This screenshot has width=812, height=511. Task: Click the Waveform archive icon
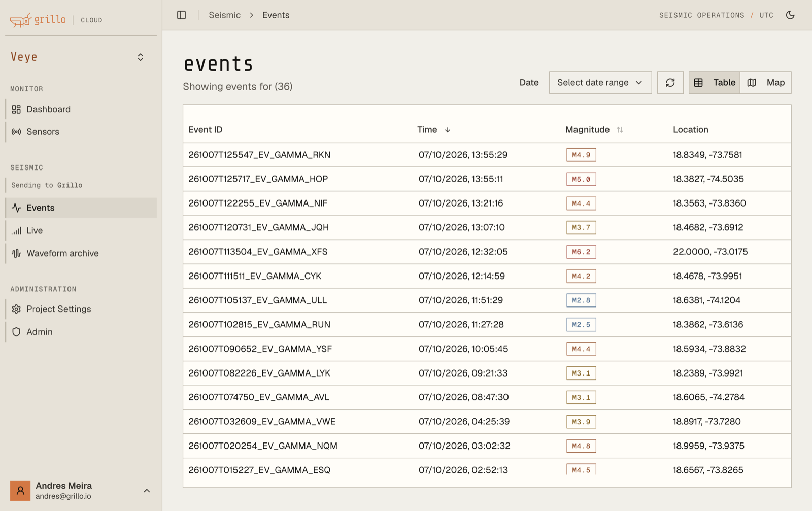pyautogui.click(x=16, y=253)
